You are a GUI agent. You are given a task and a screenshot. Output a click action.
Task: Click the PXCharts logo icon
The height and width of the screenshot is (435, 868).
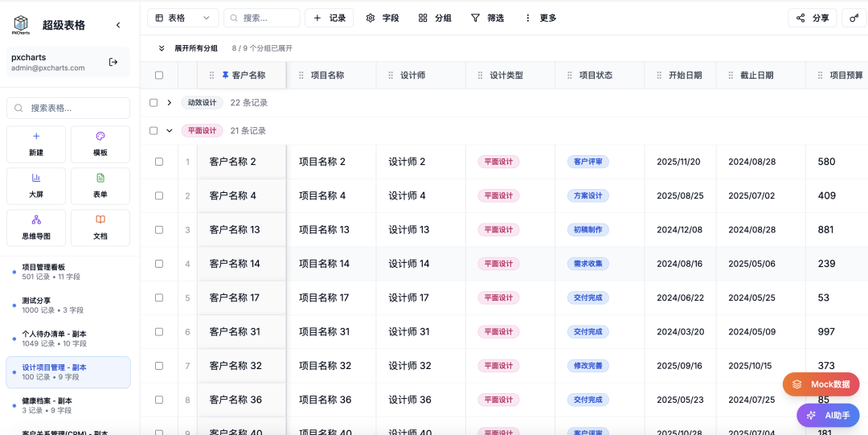pos(20,24)
